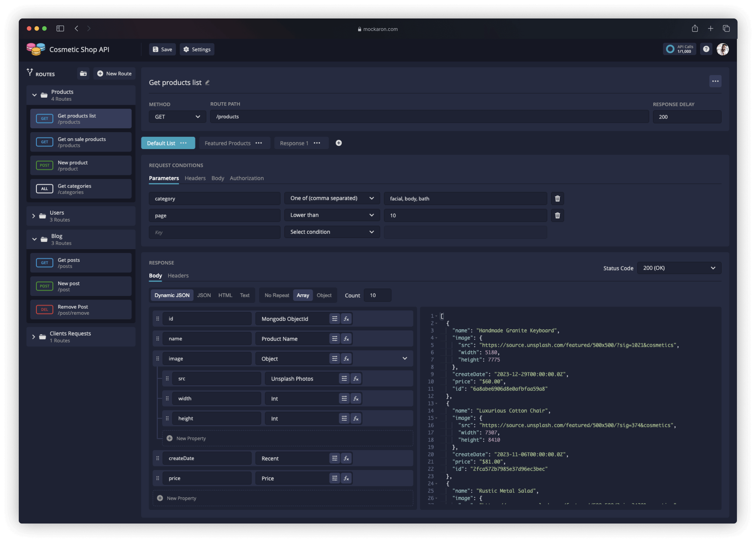
Task: Switch to the Authorization tab
Action: click(x=247, y=178)
